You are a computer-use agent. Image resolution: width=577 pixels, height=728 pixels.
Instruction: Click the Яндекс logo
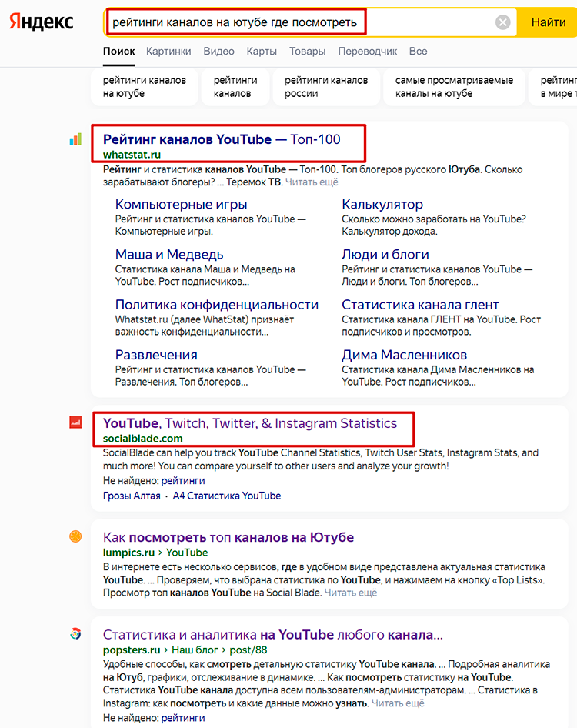coord(42,22)
